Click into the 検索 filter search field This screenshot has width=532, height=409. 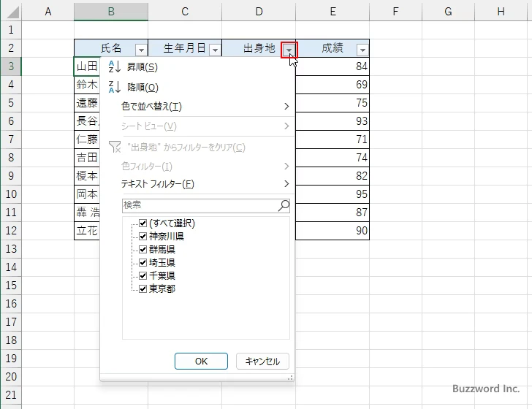pos(199,206)
